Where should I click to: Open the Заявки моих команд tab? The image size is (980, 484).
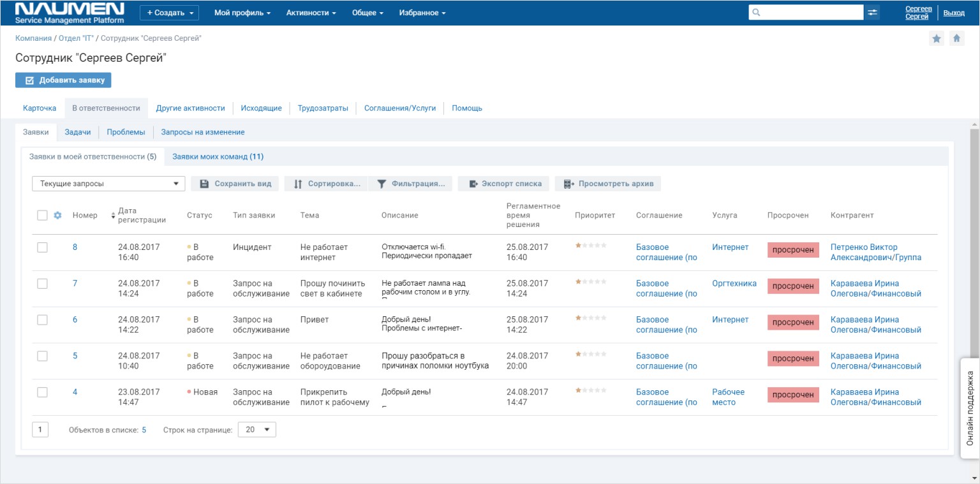pos(218,156)
